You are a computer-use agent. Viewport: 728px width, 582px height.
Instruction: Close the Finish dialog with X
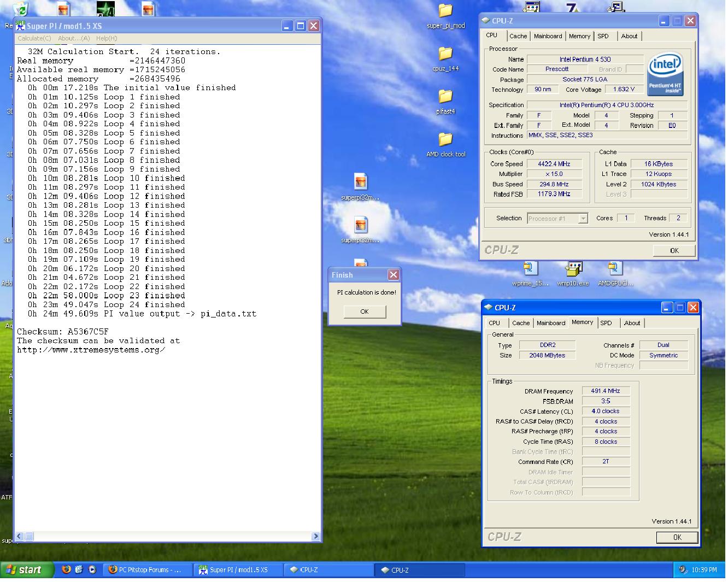pyautogui.click(x=393, y=274)
